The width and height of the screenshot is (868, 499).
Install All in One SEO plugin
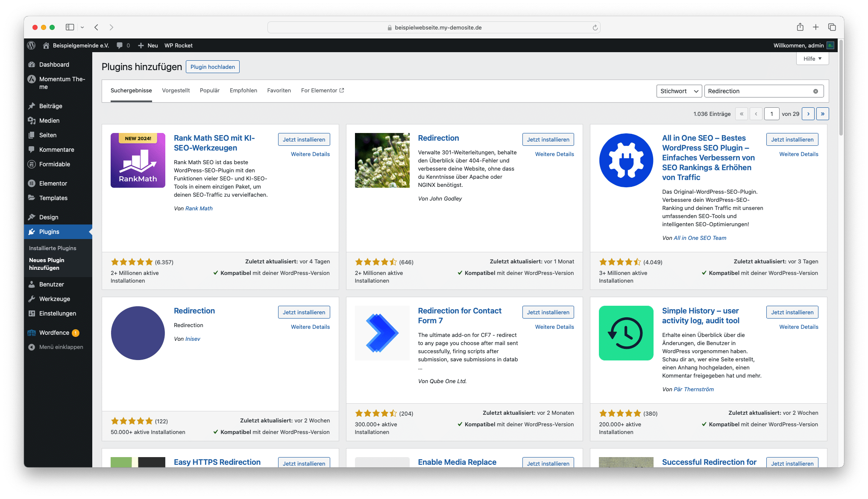point(792,139)
